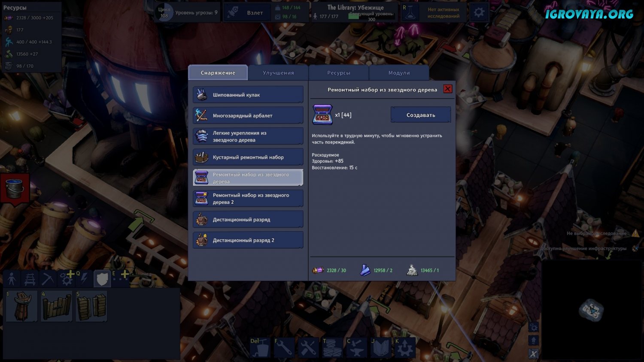Select the pickaxe build category
644x362 pixels.
pyautogui.click(x=48, y=279)
